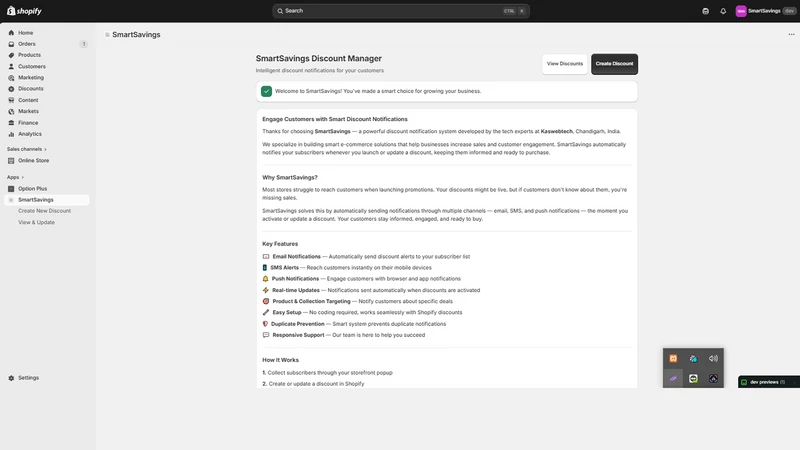Open the SmartSavings account menu
The height and width of the screenshot is (450, 800).
765,11
